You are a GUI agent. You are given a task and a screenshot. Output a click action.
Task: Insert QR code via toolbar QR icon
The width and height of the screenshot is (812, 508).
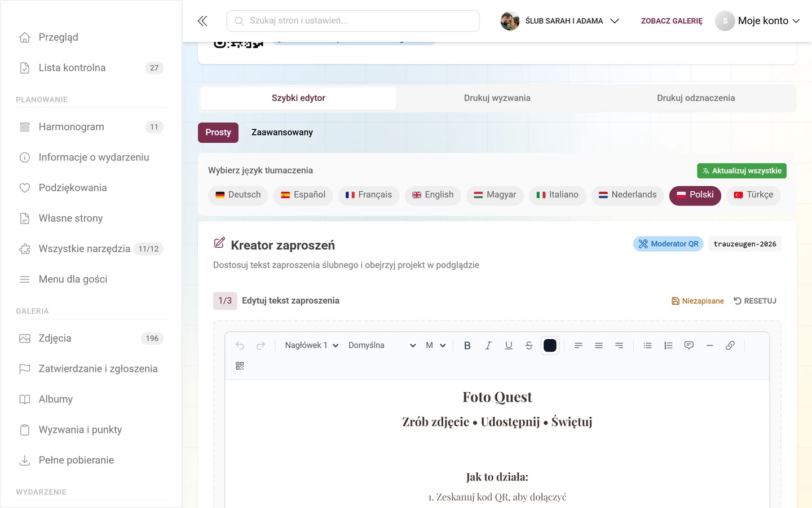click(x=240, y=366)
